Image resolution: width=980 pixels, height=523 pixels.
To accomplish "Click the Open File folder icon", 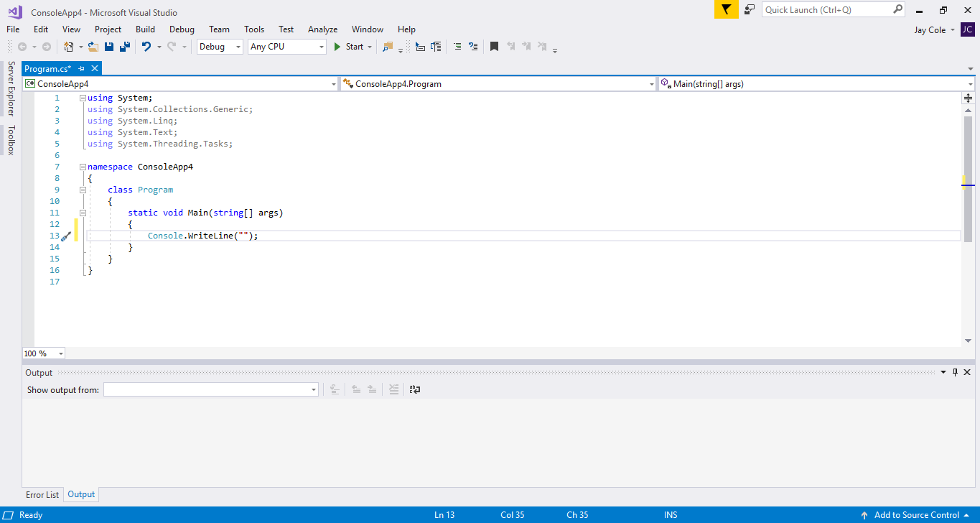I will click(93, 47).
